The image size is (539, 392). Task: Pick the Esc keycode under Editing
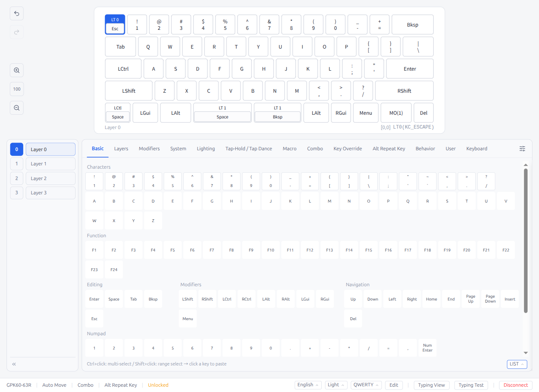[x=94, y=318]
